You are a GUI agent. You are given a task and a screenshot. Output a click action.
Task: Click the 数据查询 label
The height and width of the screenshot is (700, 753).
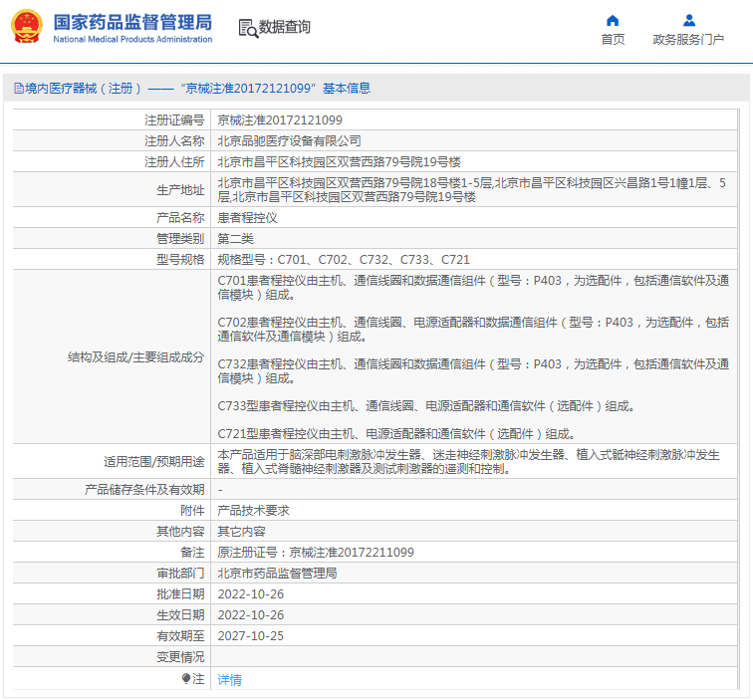coord(284,27)
